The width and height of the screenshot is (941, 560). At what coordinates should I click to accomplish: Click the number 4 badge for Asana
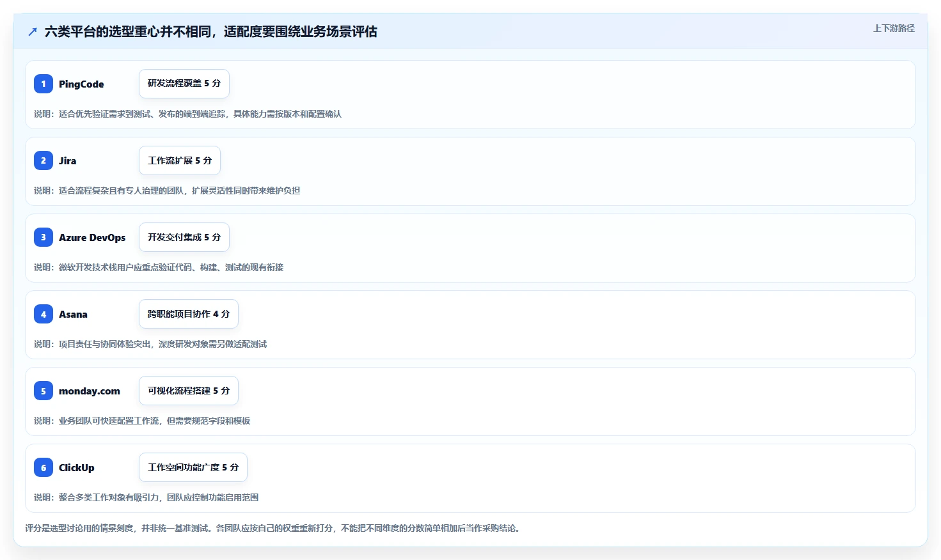pos(43,314)
